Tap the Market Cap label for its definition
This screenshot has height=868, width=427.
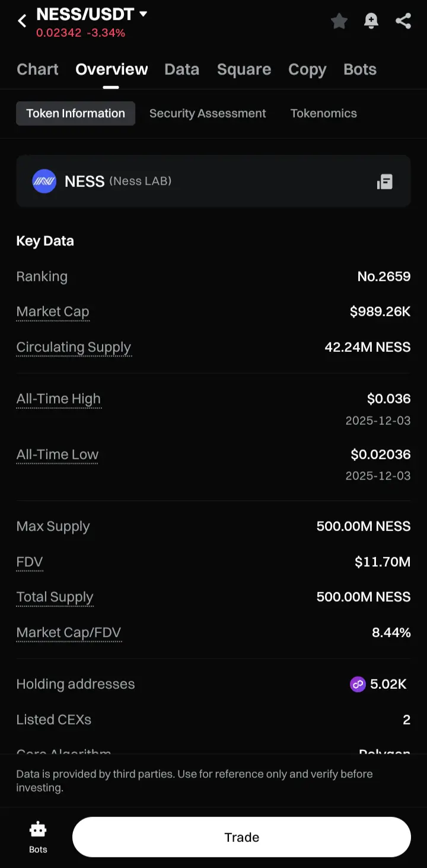click(x=53, y=311)
